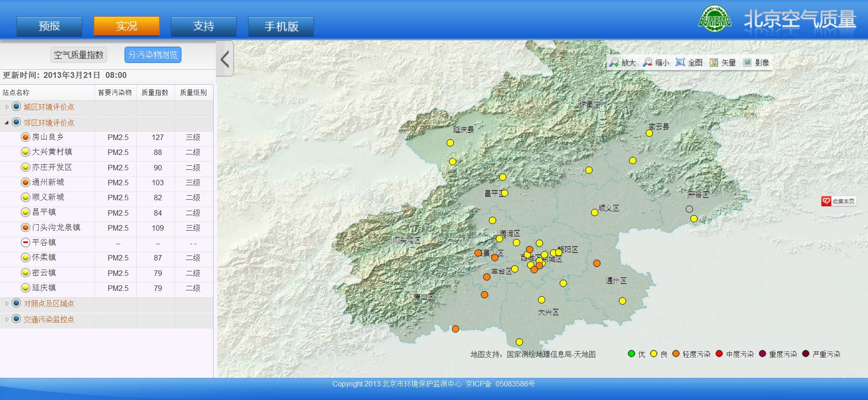Select the vector (矢量) map icon
The width and height of the screenshot is (868, 400).
tap(714, 63)
